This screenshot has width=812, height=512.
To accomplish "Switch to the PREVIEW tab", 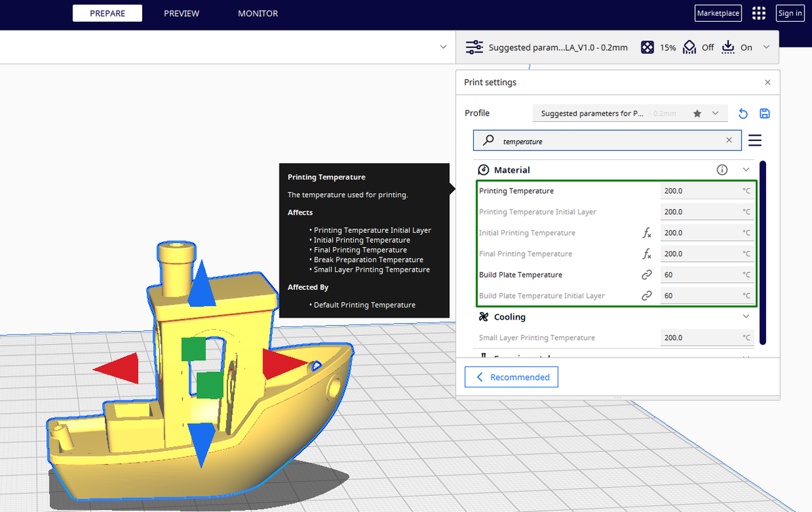I will [x=181, y=14].
